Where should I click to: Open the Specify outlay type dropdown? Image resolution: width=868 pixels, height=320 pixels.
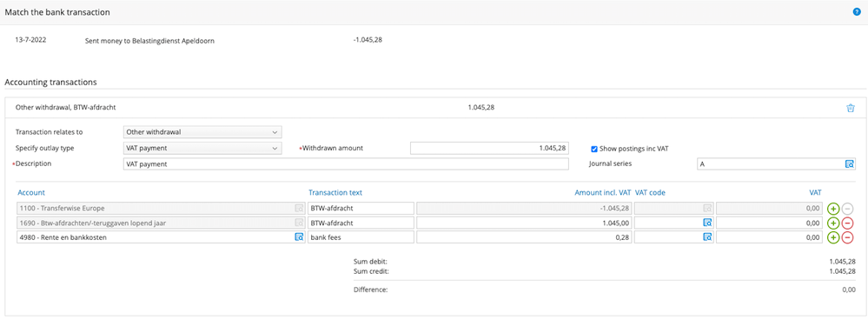click(x=202, y=149)
